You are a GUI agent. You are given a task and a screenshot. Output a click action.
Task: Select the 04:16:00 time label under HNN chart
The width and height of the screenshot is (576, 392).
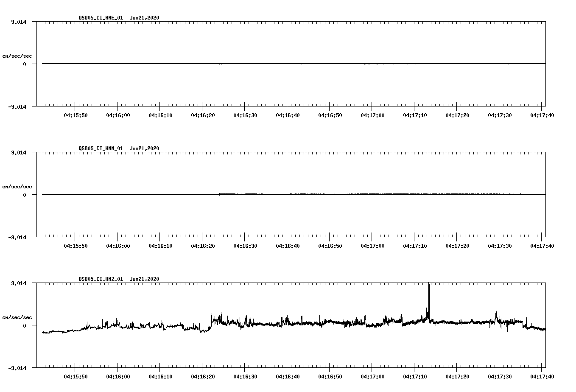pos(118,246)
